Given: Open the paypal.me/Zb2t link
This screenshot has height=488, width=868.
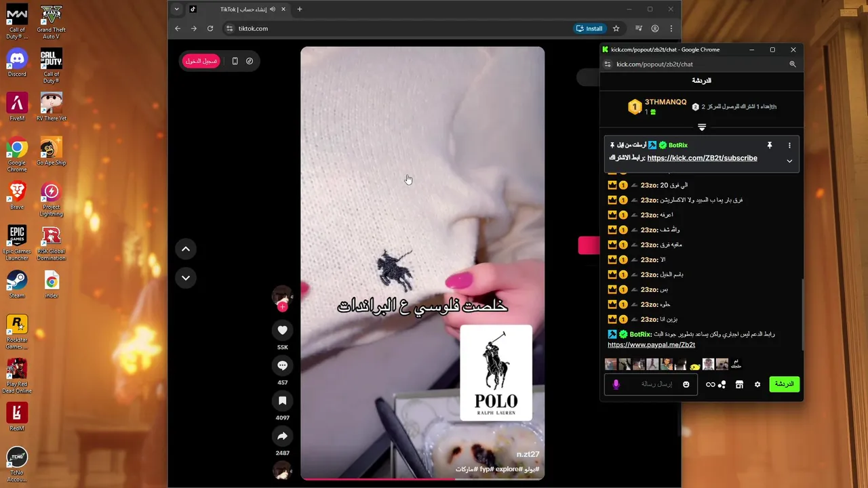Looking at the screenshot, I should click(651, 345).
